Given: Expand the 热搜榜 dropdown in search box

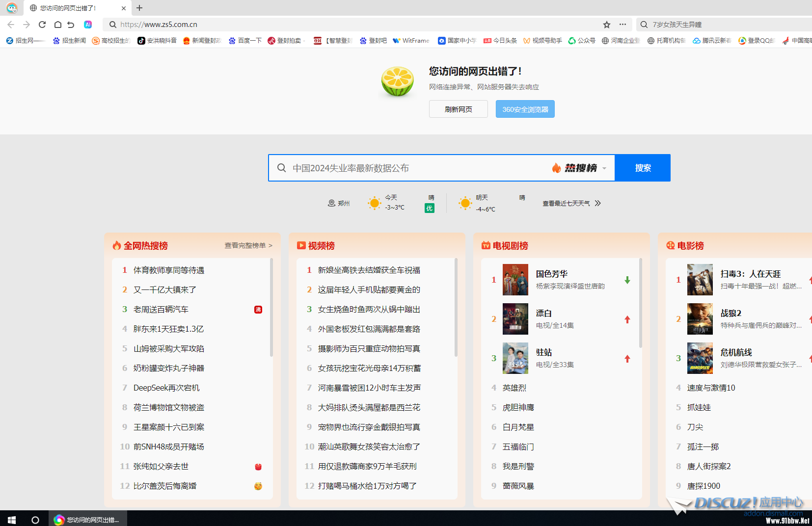Looking at the screenshot, I should pyautogui.click(x=604, y=168).
